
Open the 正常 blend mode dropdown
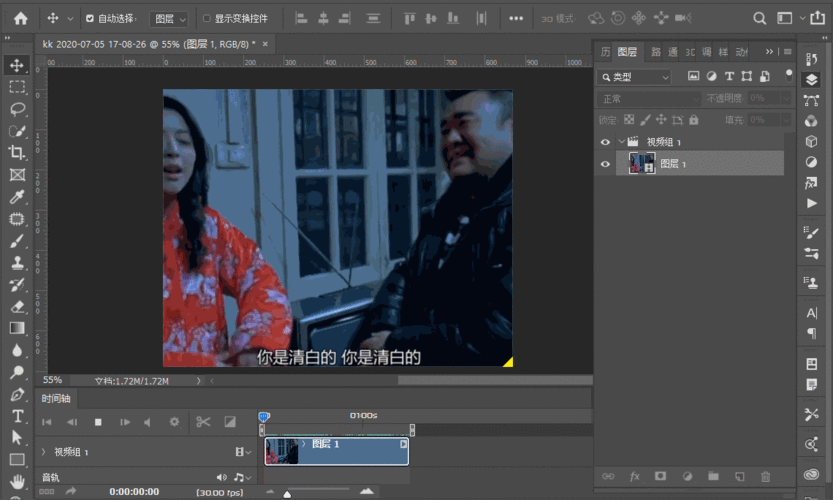point(649,99)
